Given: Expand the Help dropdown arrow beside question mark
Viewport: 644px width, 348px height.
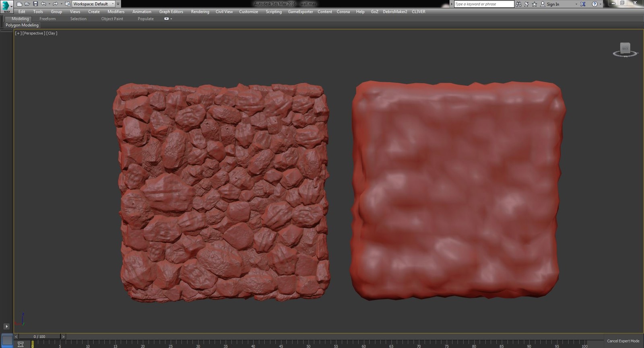Looking at the screenshot, I should (x=601, y=4).
